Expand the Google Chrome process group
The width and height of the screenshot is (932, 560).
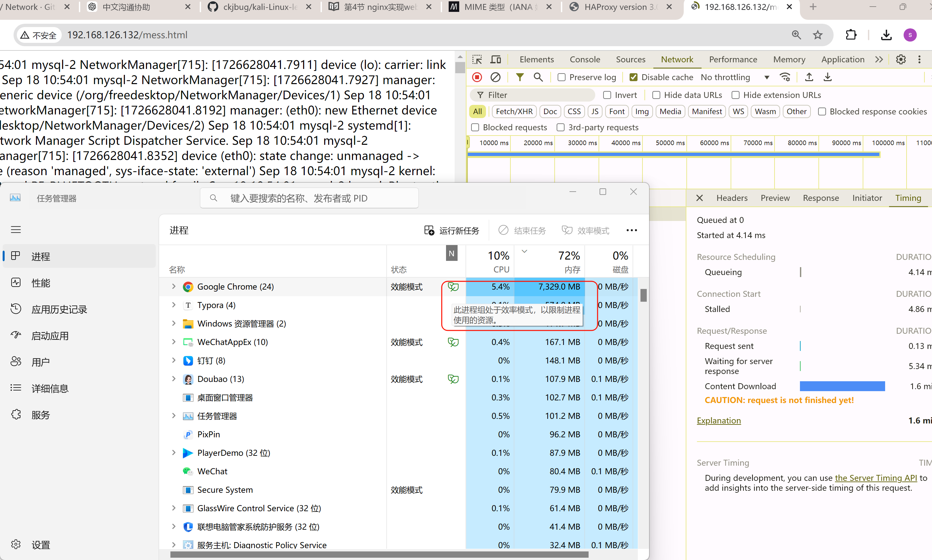[x=174, y=286]
